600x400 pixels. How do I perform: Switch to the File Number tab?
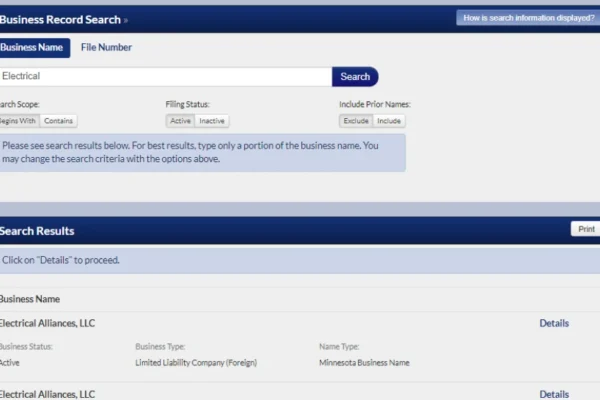click(106, 47)
